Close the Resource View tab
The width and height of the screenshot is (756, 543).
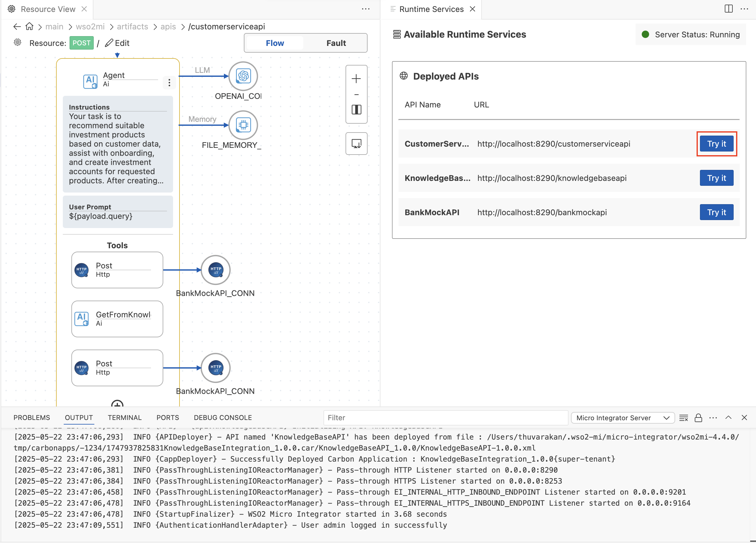pos(84,9)
